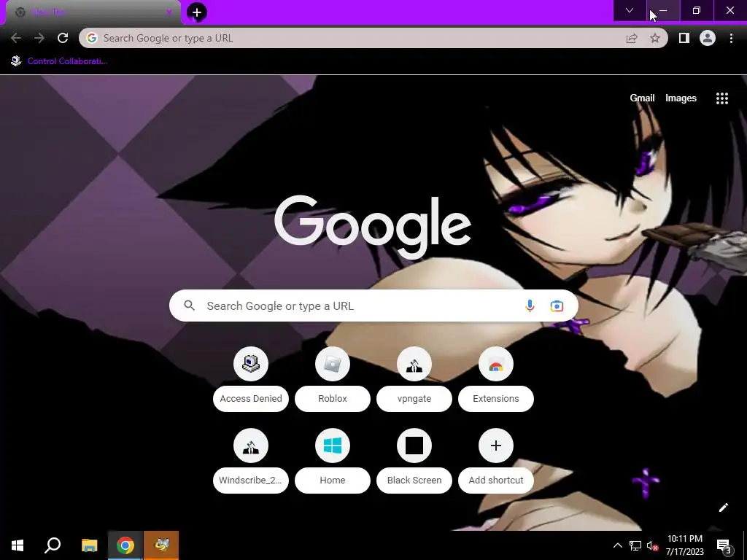Click the Google search box on page
Viewport: 747px width, 560px height.
pos(373,306)
